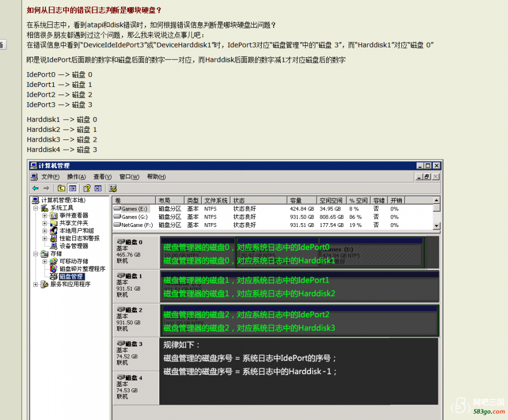This screenshot has height=420, width=508.
Task: Select 存储 in the tree
Action: click(x=56, y=254)
